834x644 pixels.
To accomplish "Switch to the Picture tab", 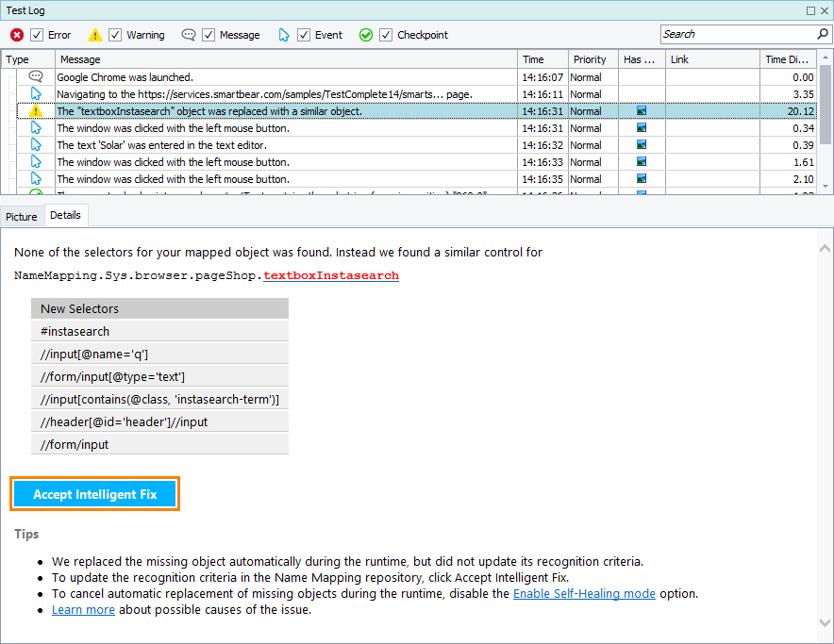I will [x=22, y=216].
